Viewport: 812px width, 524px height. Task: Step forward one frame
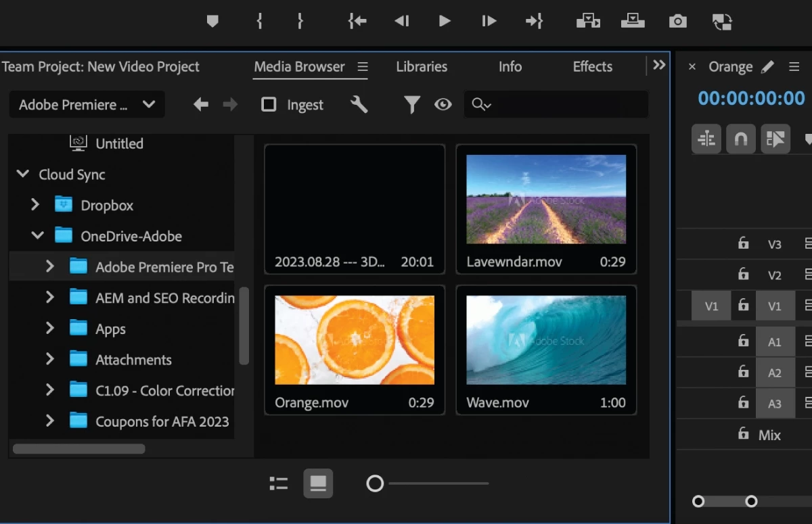pos(489,21)
